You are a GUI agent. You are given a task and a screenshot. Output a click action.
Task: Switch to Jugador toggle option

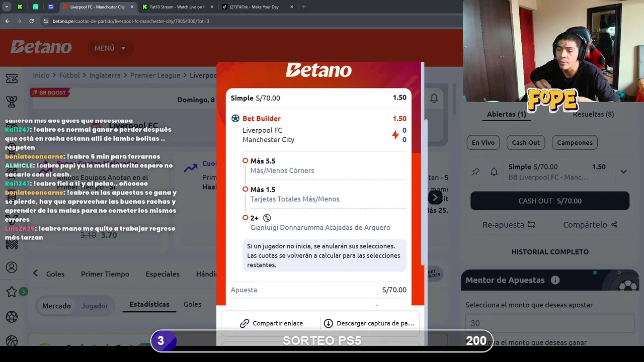(95, 306)
